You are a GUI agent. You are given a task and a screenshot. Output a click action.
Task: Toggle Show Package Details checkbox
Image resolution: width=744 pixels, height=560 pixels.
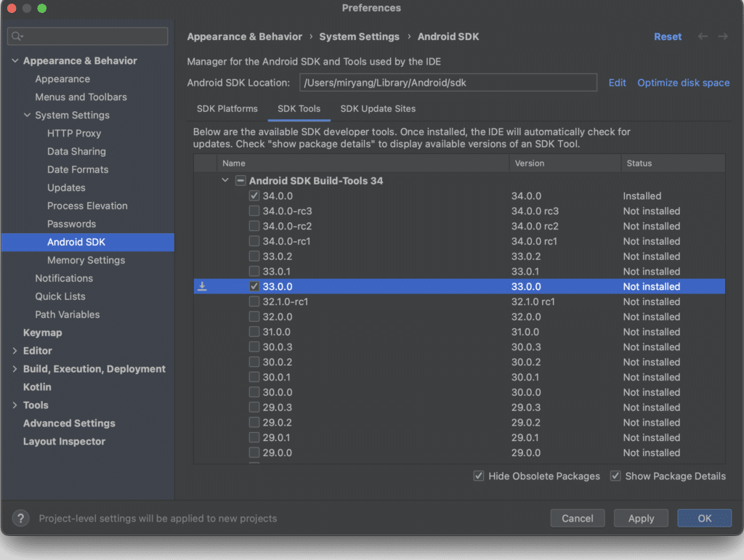(x=615, y=476)
